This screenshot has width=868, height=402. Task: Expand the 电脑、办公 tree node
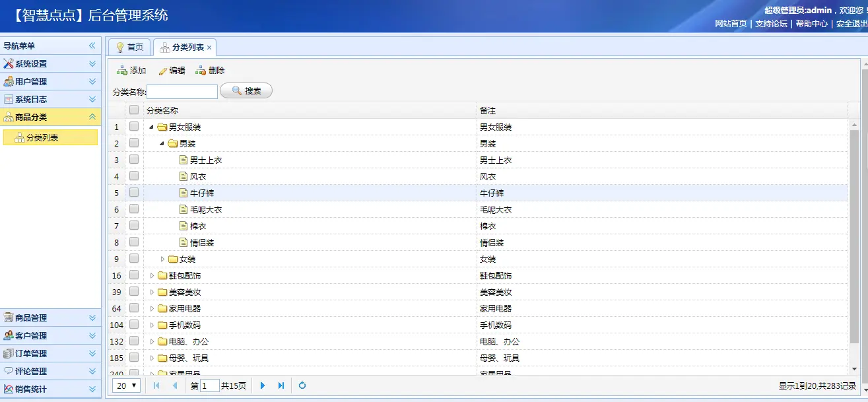tap(152, 341)
